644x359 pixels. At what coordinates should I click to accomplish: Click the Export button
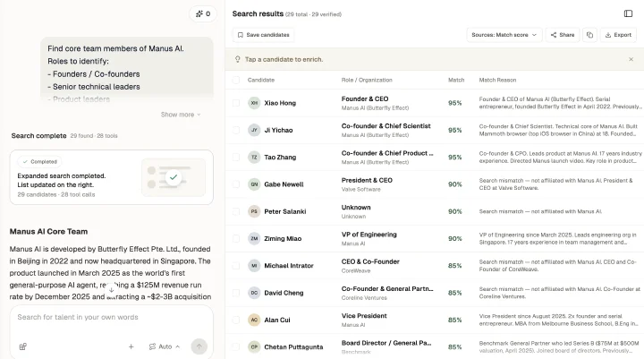tap(618, 35)
